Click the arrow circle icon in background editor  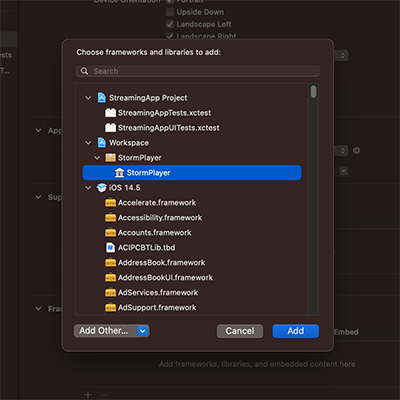click(x=356, y=151)
